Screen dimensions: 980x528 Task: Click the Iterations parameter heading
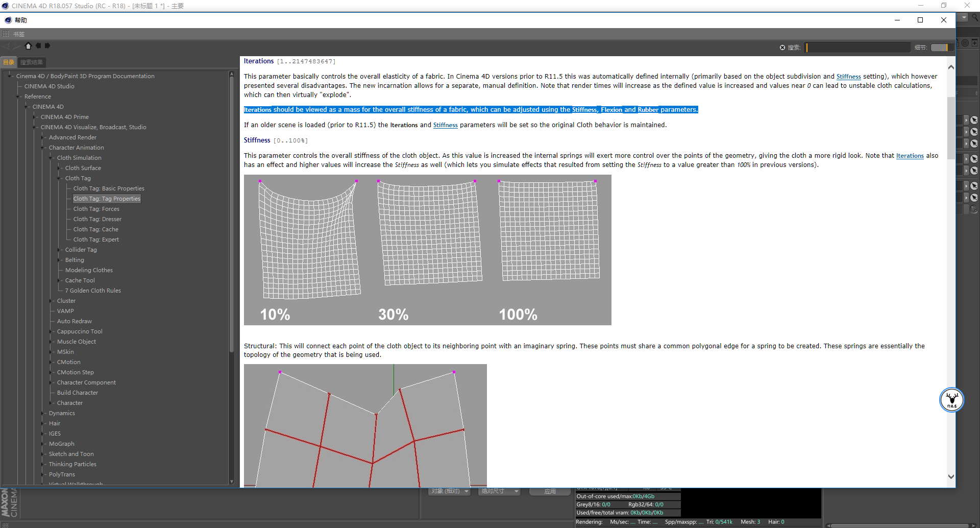[x=259, y=61]
